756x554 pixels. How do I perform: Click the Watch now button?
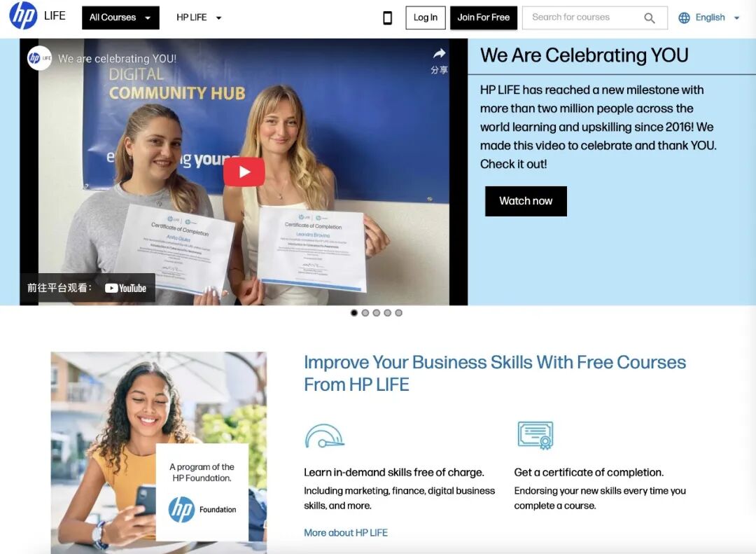point(526,201)
